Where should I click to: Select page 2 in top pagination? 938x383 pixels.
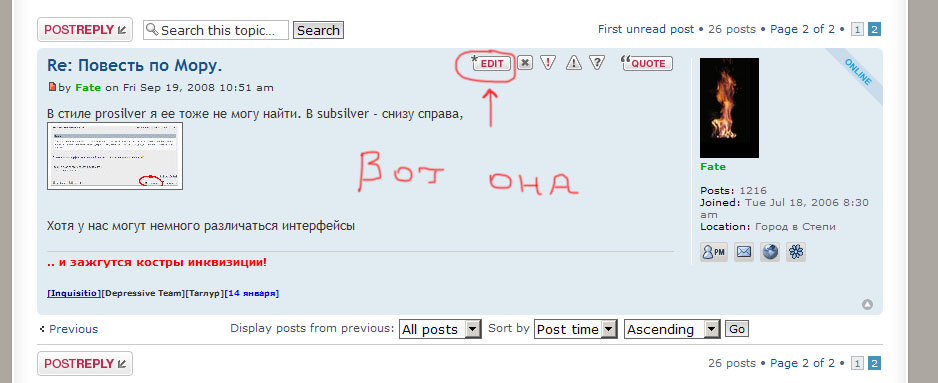874,29
